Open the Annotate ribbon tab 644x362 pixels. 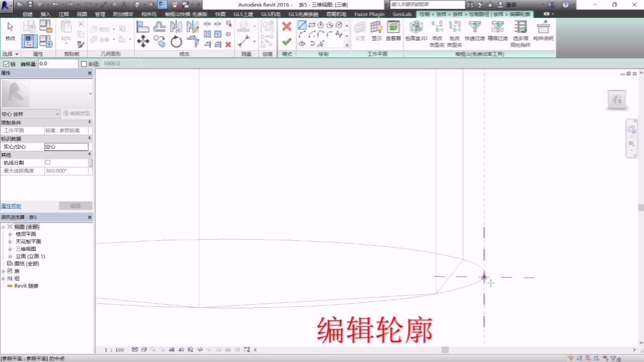pos(63,14)
